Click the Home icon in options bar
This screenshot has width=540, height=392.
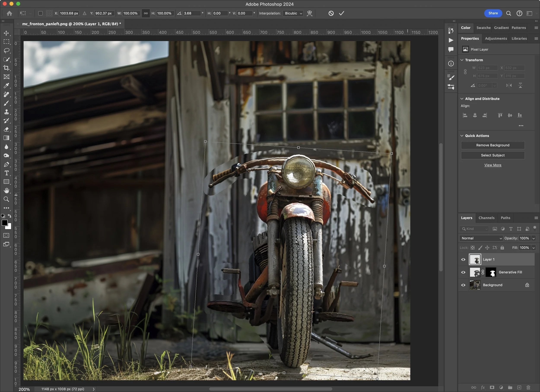9,13
